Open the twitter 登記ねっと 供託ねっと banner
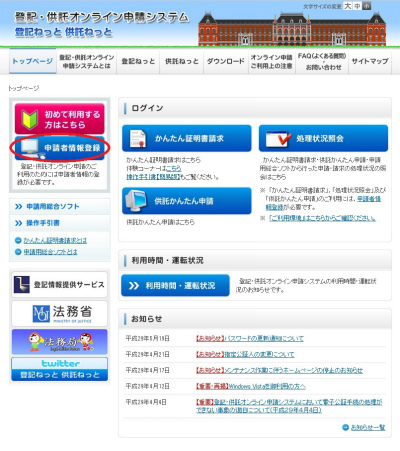This screenshot has width=400, height=451. click(60, 369)
